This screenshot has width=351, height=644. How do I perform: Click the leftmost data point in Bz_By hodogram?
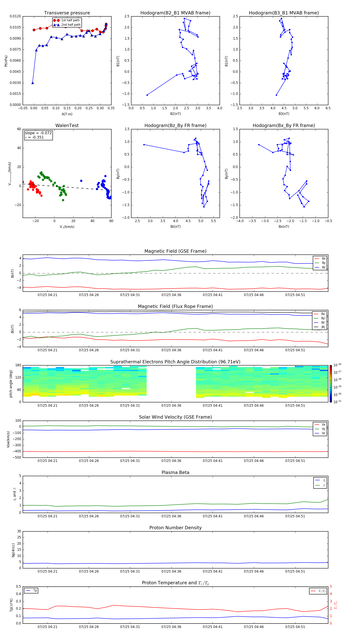pos(144,145)
